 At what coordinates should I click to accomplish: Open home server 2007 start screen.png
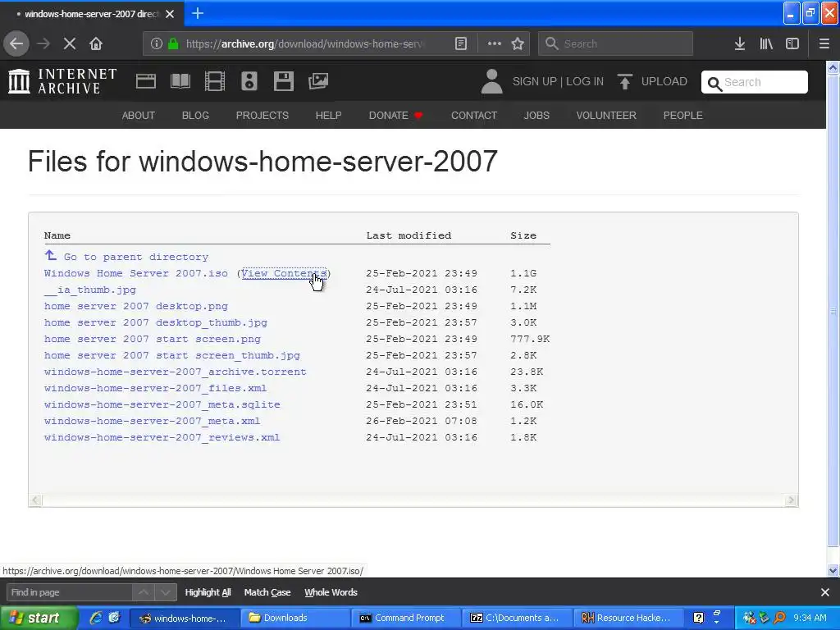(x=152, y=339)
